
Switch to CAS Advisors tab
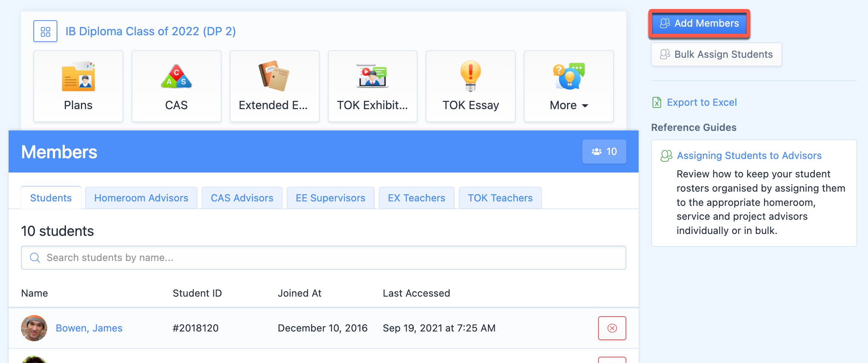tap(242, 198)
